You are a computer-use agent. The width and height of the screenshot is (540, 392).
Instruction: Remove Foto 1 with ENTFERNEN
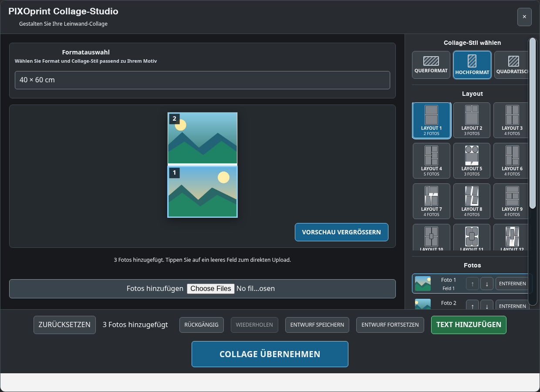[x=513, y=284]
